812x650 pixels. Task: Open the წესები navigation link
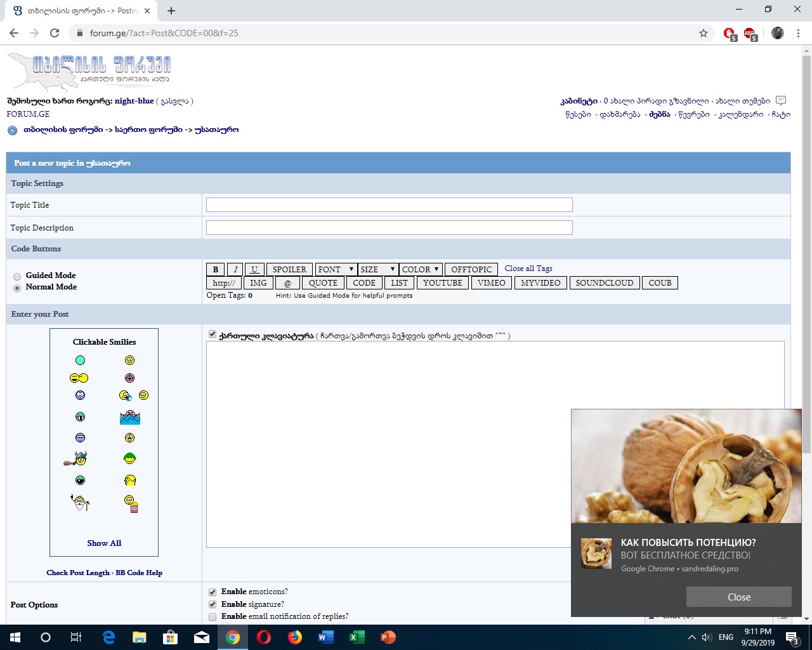pos(578,115)
